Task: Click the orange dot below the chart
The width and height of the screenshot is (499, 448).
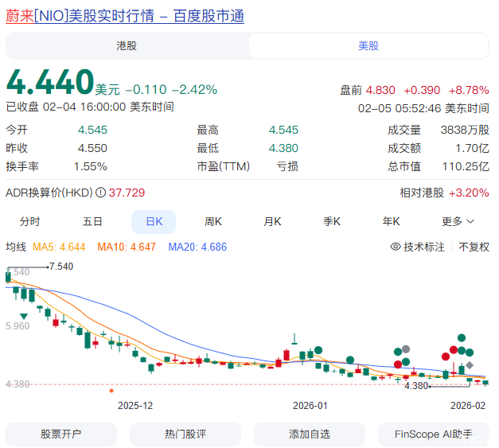Action: coord(111,391)
